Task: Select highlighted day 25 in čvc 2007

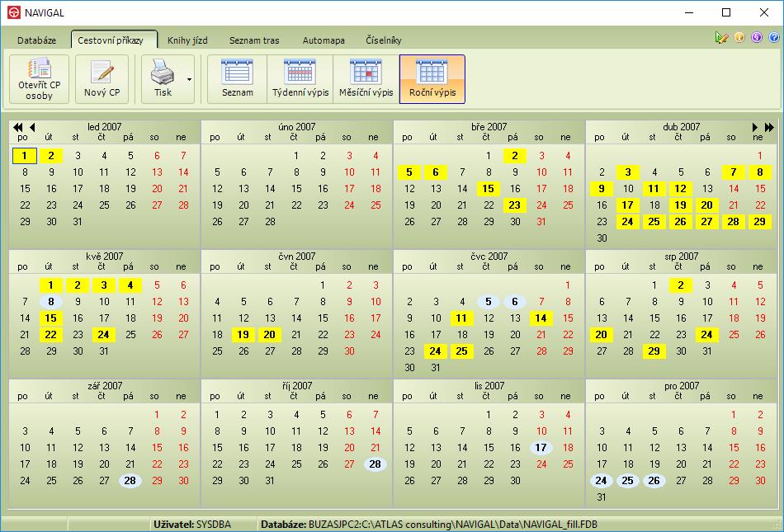Action: (462, 351)
